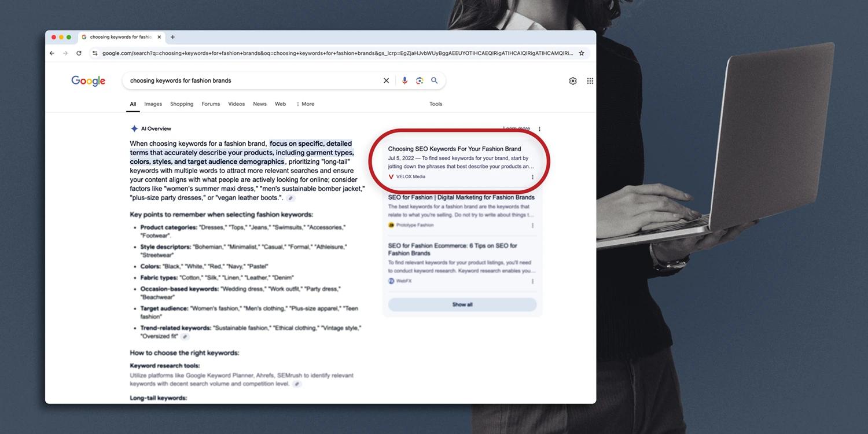
Task: Switch to the Web tab
Action: tap(280, 104)
